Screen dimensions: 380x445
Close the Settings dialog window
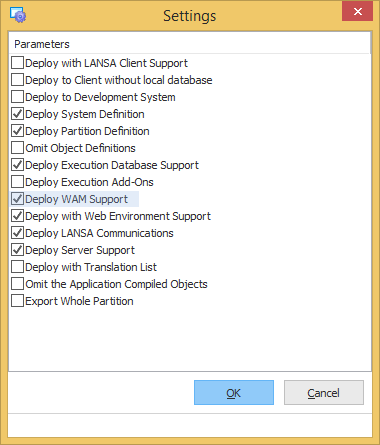358,11
